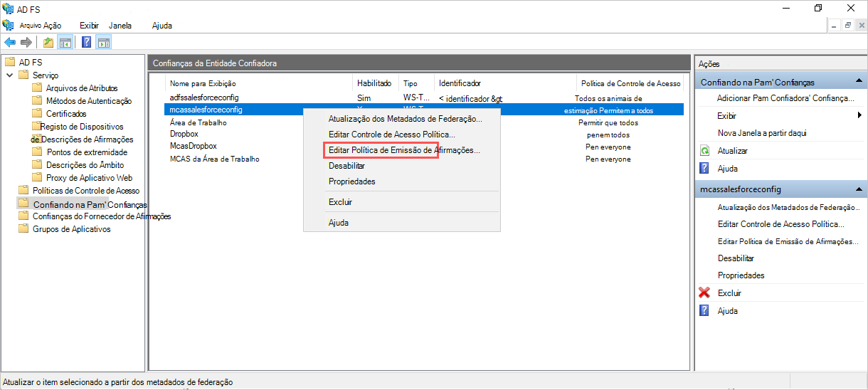
Task: Click Editar Política de Emissão de Afirmações in Ações pane
Action: pyautogui.click(x=788, y=241)
